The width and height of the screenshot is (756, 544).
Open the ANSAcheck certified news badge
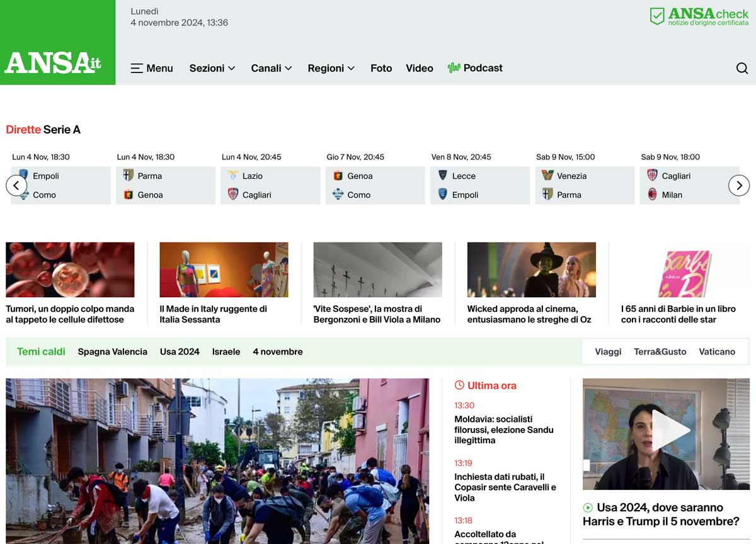(699, 16)
